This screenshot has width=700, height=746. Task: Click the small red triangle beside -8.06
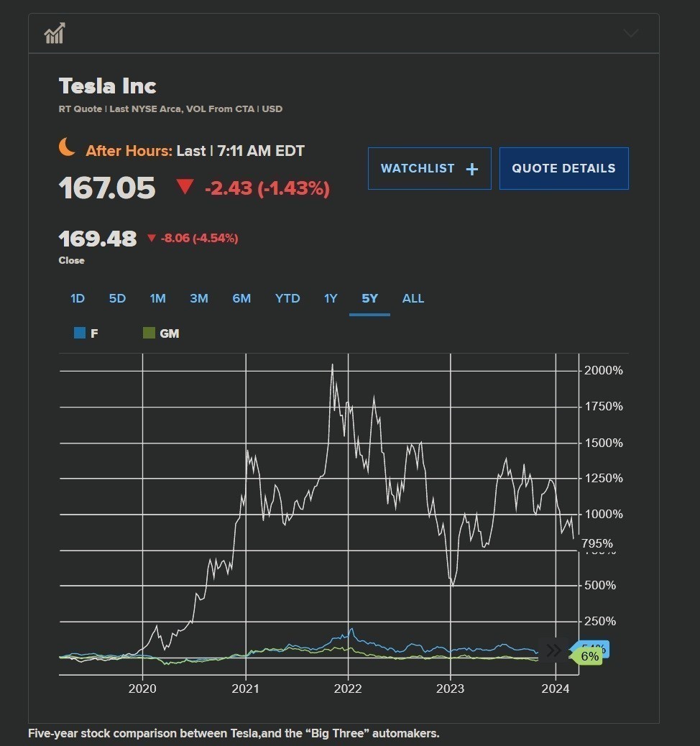[151, 238]
